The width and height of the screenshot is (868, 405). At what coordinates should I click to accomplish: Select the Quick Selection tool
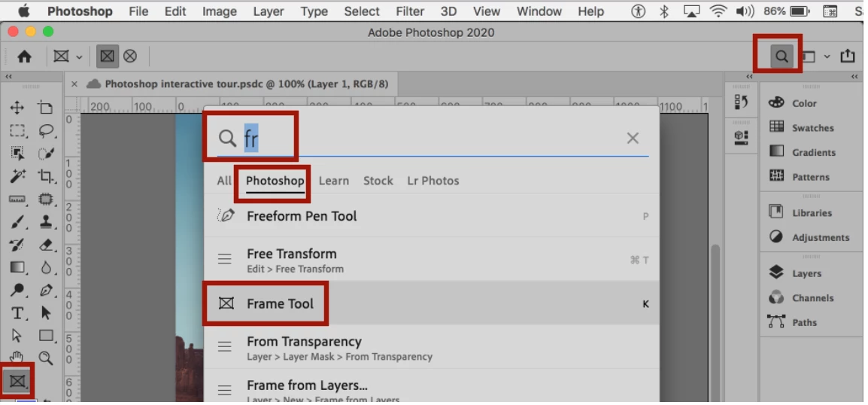[x=45, y=154]
